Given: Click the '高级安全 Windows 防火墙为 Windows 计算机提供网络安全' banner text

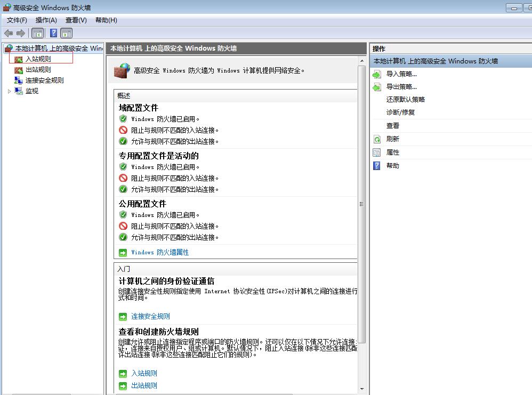Looking at the screenshot, I should coord(219,70).
